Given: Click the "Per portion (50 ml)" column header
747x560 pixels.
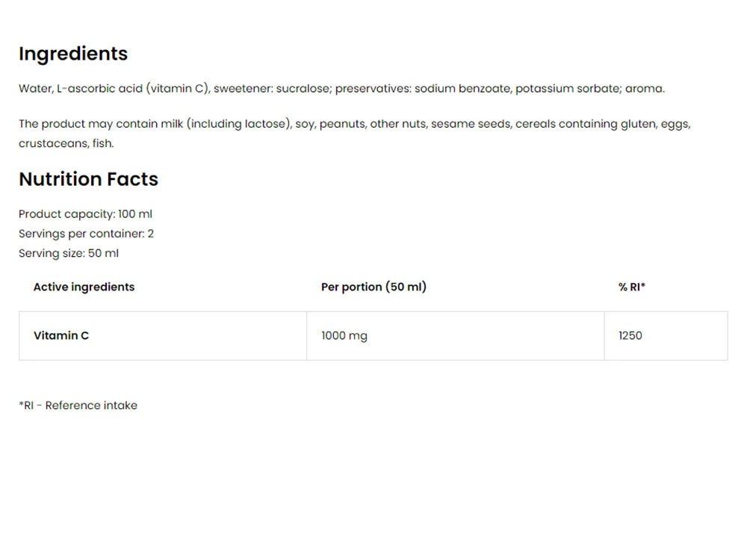Looking at the screenshot, I should coord(373,287).
